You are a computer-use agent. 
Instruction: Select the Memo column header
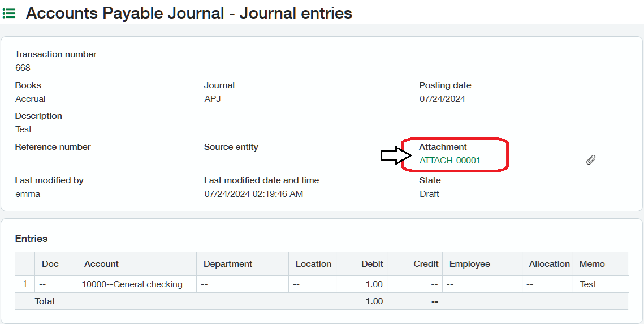[592, 264]
